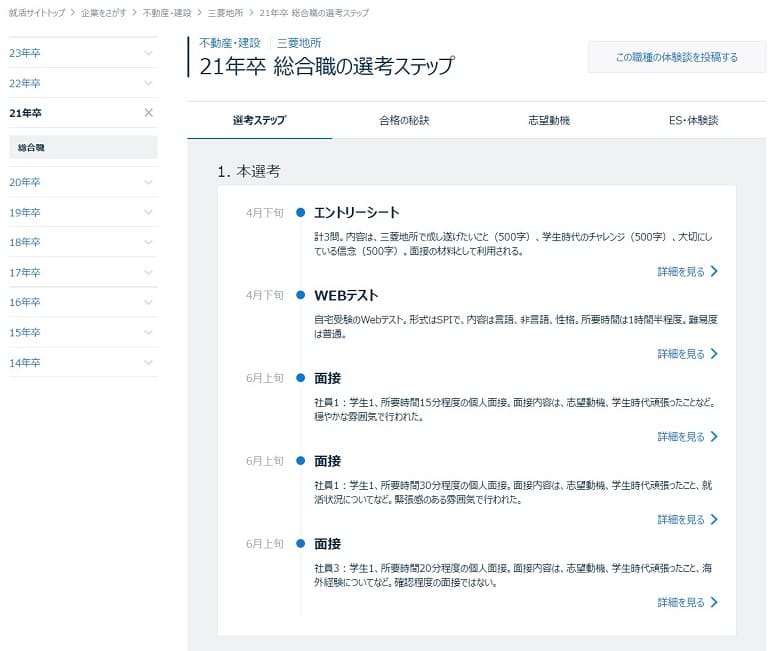The image size is (780, 651).
Task: Expand the 23年卒 sidebar section
Action: [83, 53]
